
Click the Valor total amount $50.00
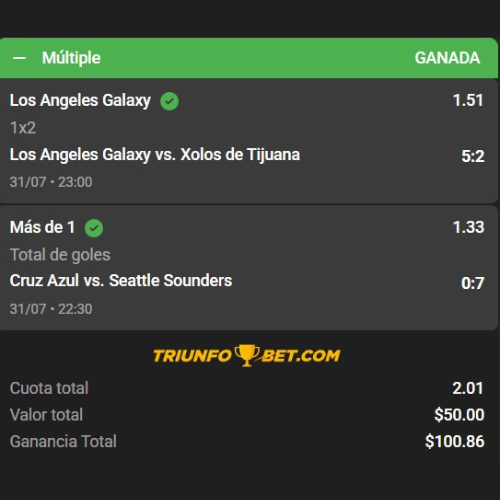coord(459,415)
